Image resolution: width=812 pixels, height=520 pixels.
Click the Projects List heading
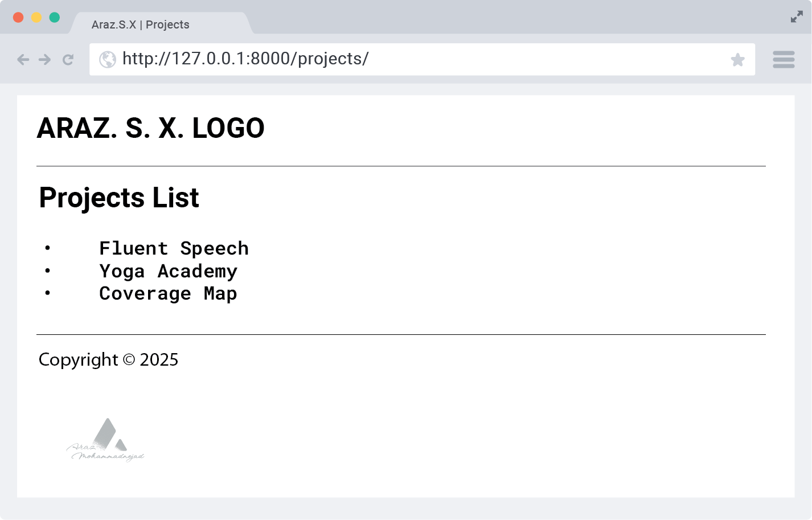(x=119, y=198)
